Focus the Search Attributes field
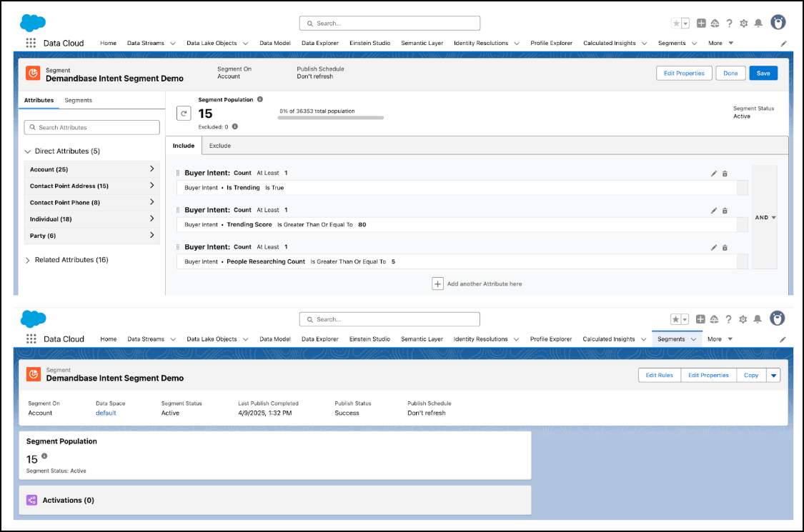This screenshot has width=804, height=532. point(91,127)
